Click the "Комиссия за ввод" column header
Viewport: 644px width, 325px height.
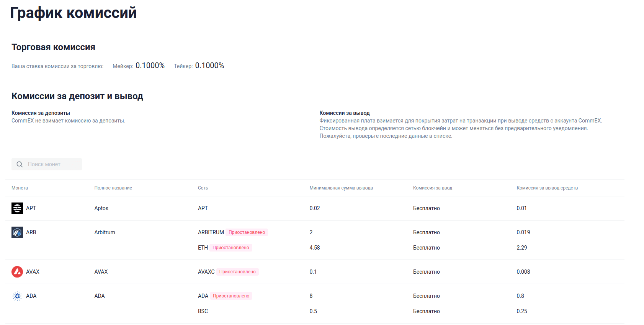pyautogui.click(x=432, y=188)
